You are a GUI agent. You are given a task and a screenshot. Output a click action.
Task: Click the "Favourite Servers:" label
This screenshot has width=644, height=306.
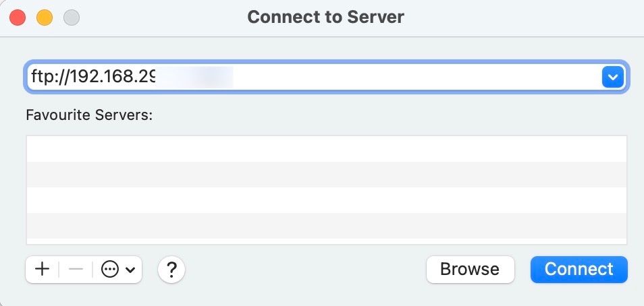click(90, 115)
